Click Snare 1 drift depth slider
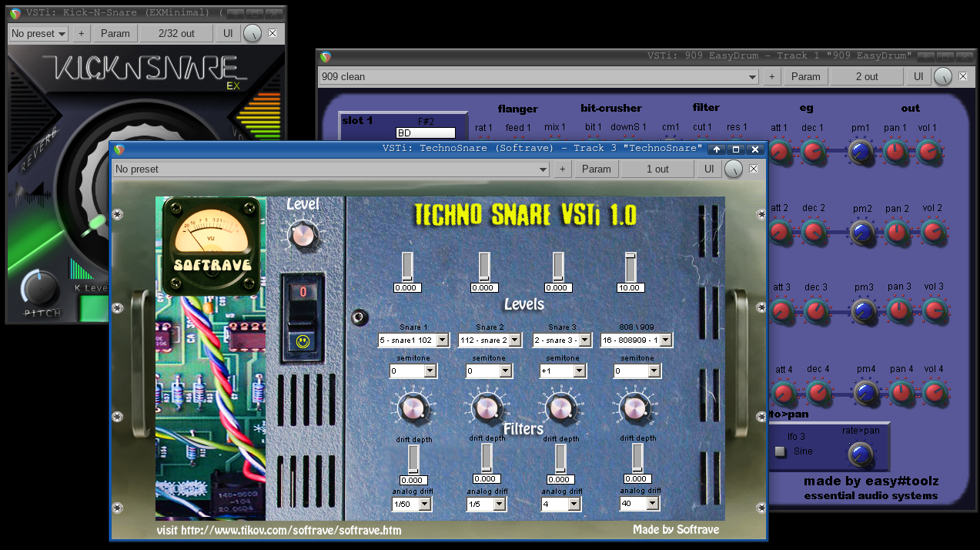 (x=413, y=460)
